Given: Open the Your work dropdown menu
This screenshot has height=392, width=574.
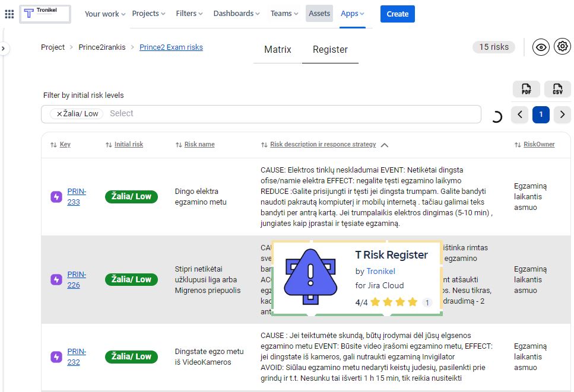Looking at the screenshot, I should click(x=105, y=14).
